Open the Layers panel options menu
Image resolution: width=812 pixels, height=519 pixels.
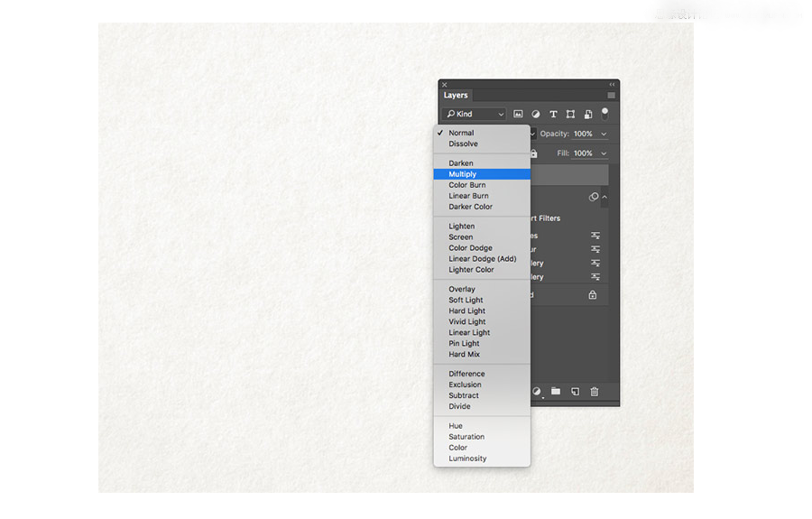pos(611,96)
